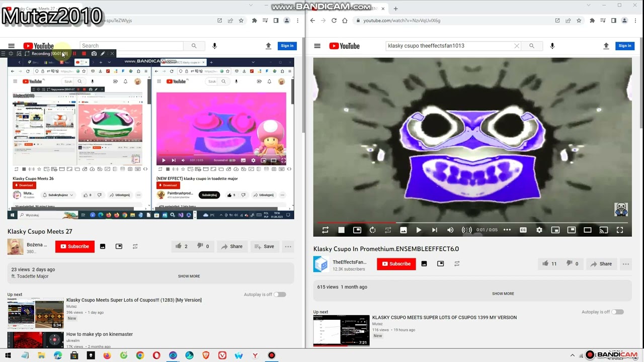The image size is (644, 362).
Task: Click Sign in button in right window
Action: [625, 46]
